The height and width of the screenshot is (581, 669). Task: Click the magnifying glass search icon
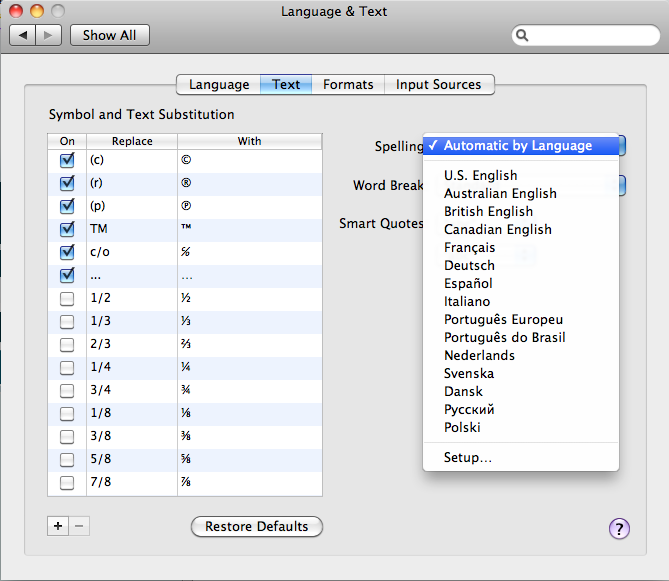coord(524,36)
